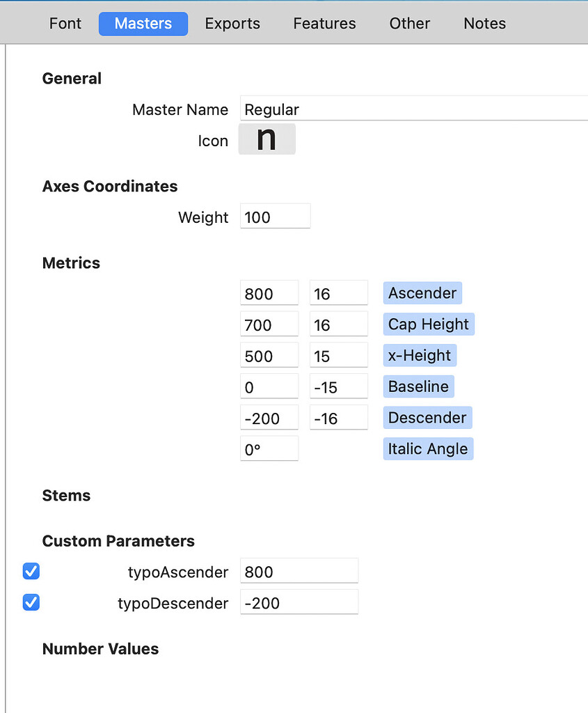588x713 pixels.
Task: Select the Notes tab
Action: tap(484, 23)
